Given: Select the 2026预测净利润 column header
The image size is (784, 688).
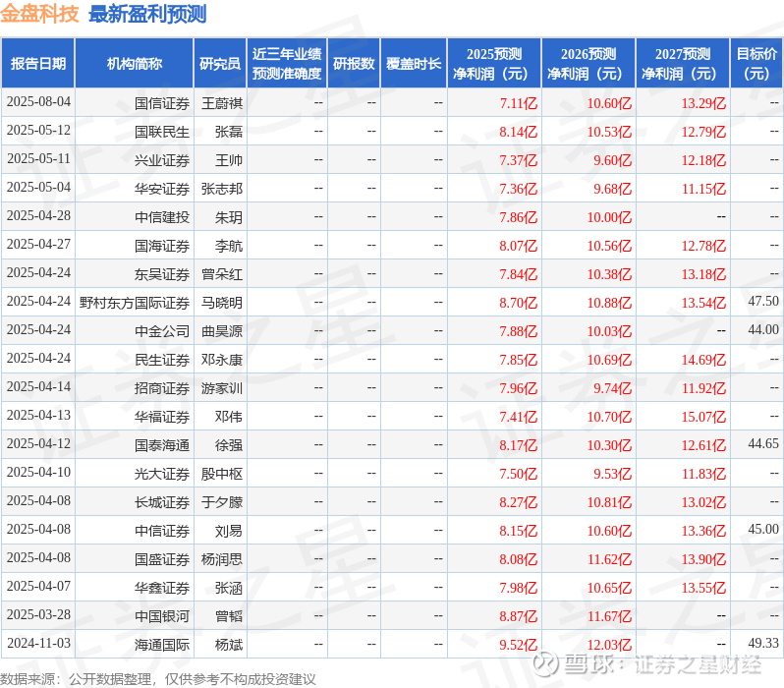Looking at the screenshot, I should pos(588,63).
